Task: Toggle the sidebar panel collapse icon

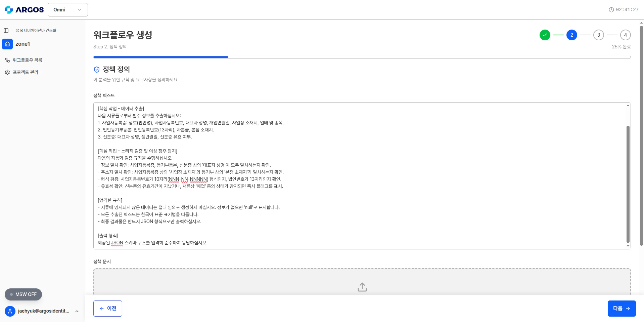Action: pos(6,31)
